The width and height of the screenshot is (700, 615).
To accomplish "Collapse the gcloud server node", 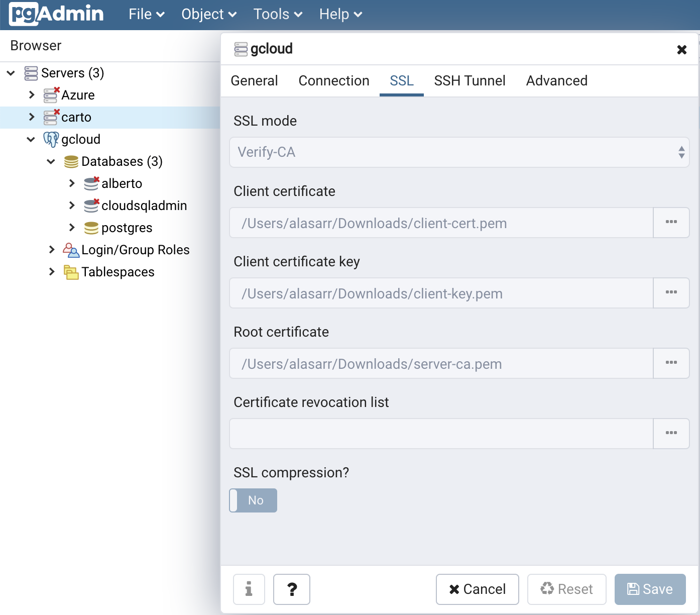I will 31,139.
